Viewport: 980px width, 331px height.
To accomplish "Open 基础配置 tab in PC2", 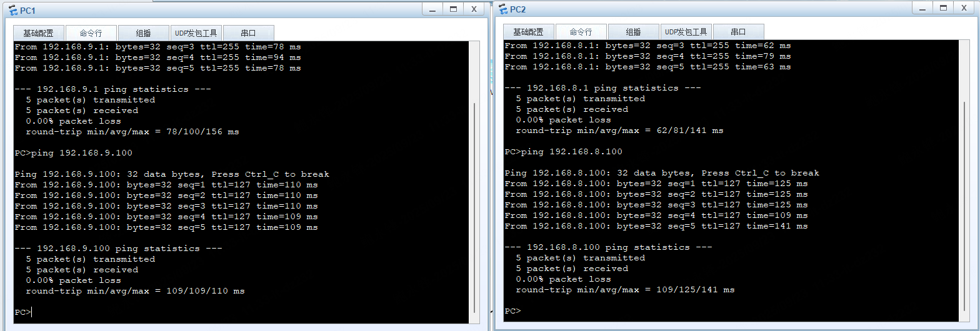I will (x=528, y=32).
